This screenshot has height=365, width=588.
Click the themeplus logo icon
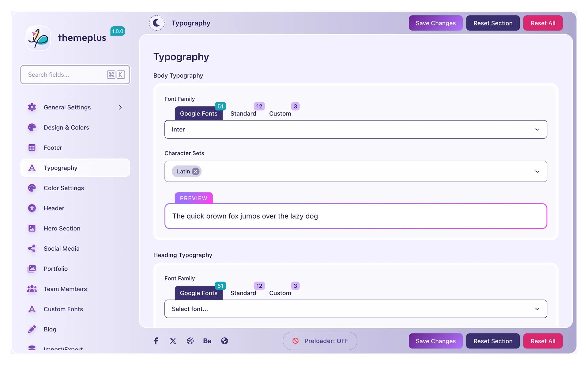click(38, 38)
